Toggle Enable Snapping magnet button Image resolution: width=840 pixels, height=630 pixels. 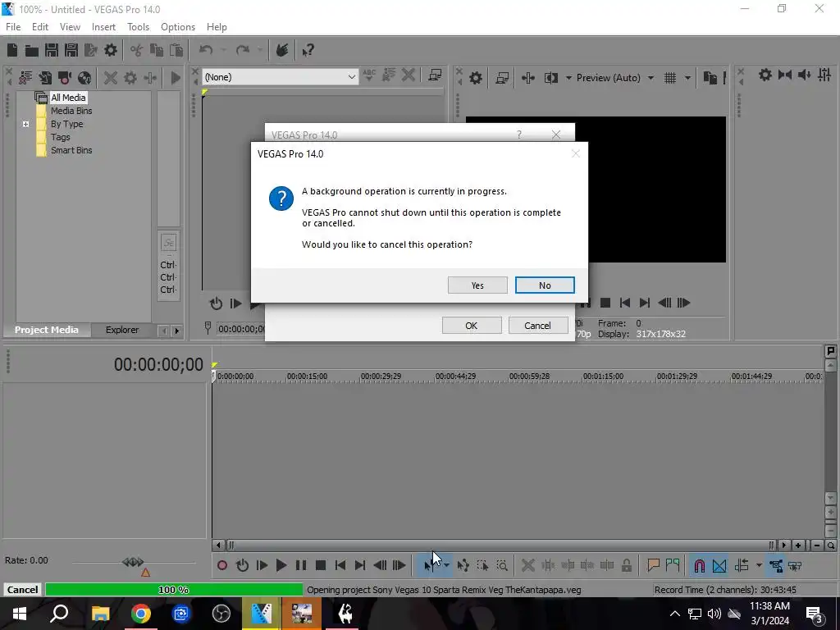699,565
